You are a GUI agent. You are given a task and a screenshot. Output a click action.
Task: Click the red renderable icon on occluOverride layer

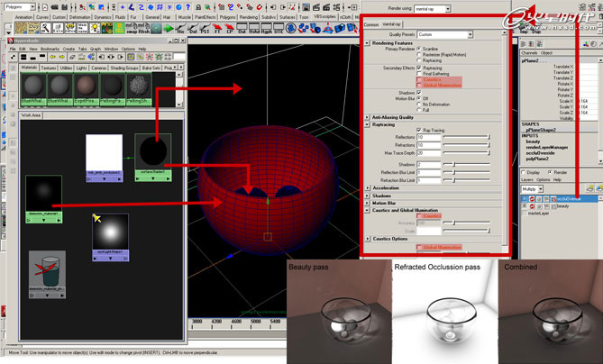pos(532,199)
